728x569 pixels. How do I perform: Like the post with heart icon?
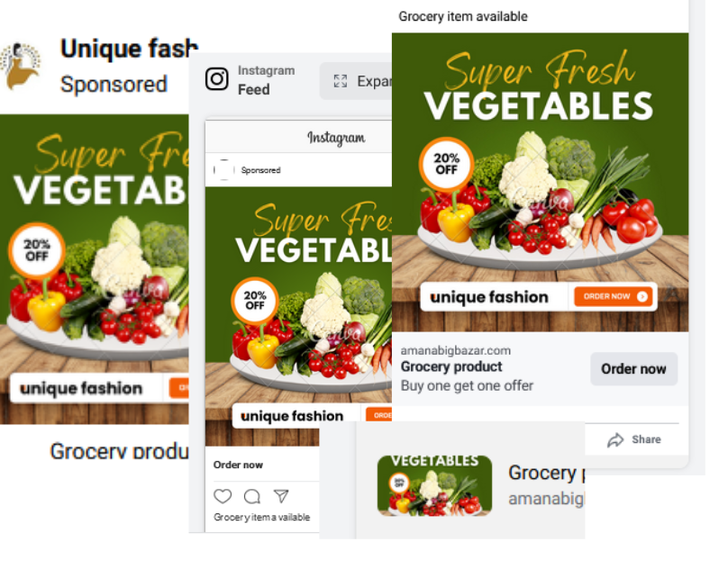point(223,496)
